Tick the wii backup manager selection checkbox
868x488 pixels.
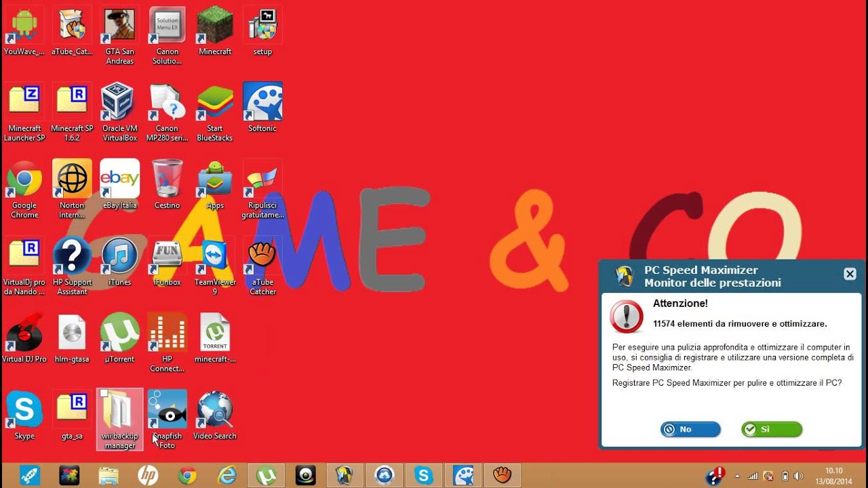(103, 394)
